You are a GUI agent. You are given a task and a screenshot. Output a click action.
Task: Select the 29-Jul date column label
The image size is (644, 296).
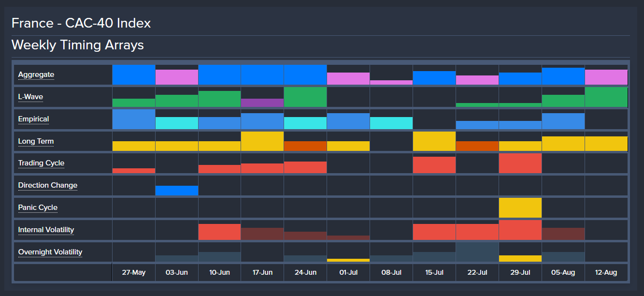pos(520,272)
